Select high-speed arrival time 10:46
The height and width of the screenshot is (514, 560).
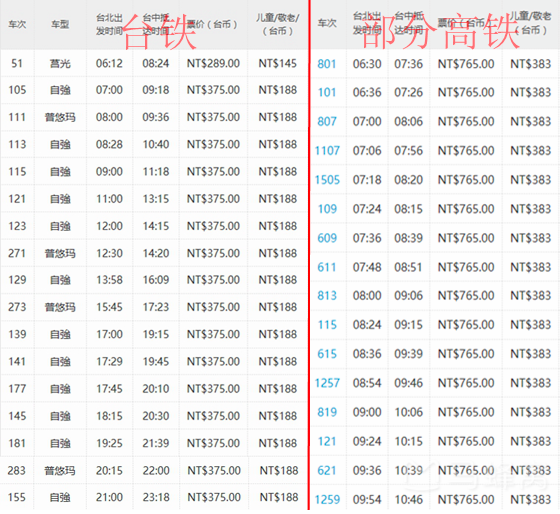[x=408, y=499]
